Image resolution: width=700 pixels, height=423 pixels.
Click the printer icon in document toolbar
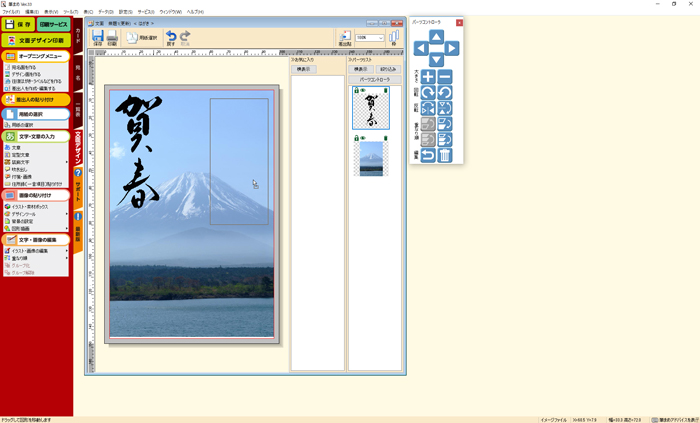(x=112, y=38)
